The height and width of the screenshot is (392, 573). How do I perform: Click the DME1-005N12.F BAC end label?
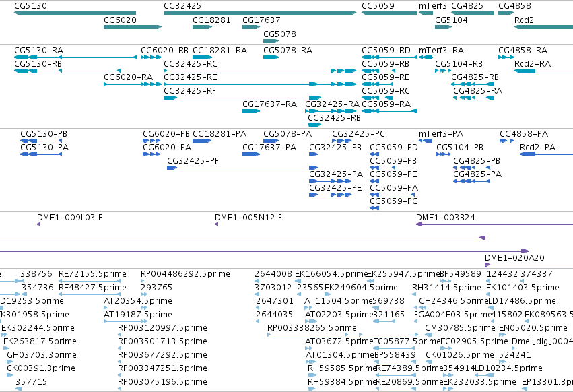tap(248, 218)
